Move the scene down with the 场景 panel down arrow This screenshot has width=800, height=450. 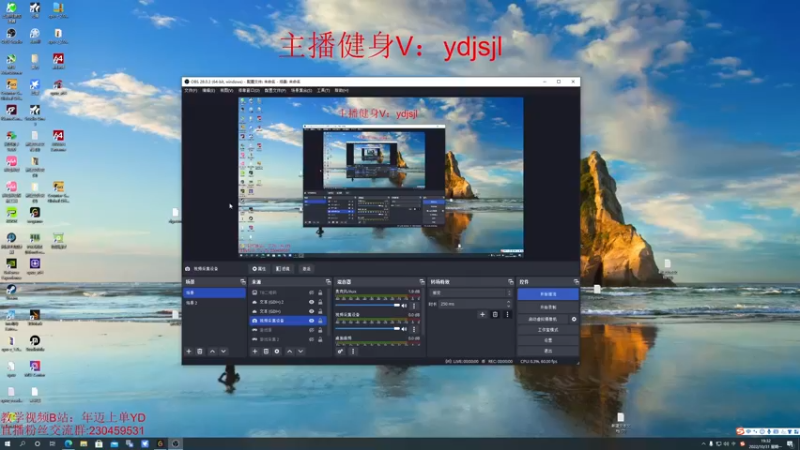click(223, 352)
